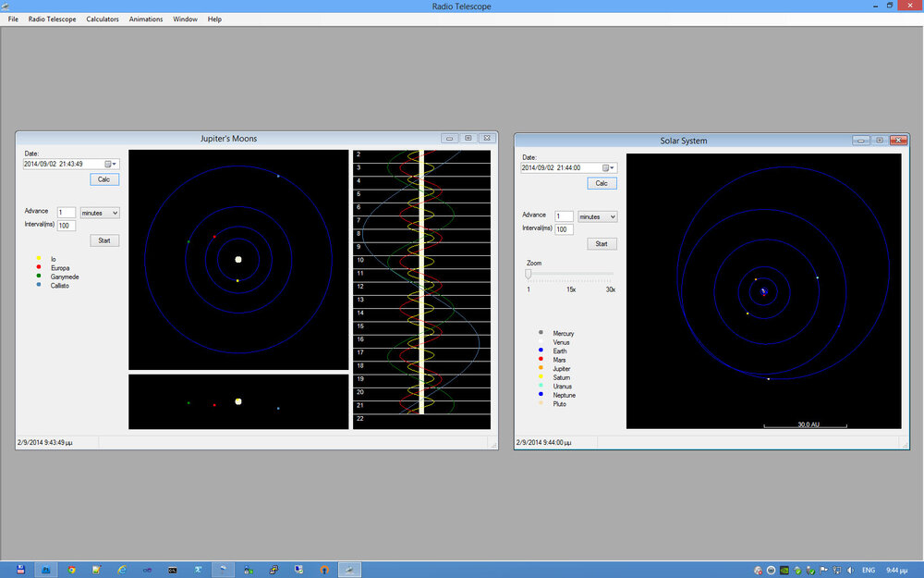
Task: Open the NVIDIA icon in the system tray
Action: [784, 570]
